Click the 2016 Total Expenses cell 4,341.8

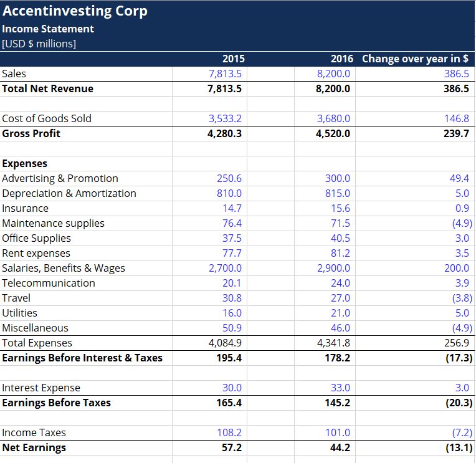325,343
